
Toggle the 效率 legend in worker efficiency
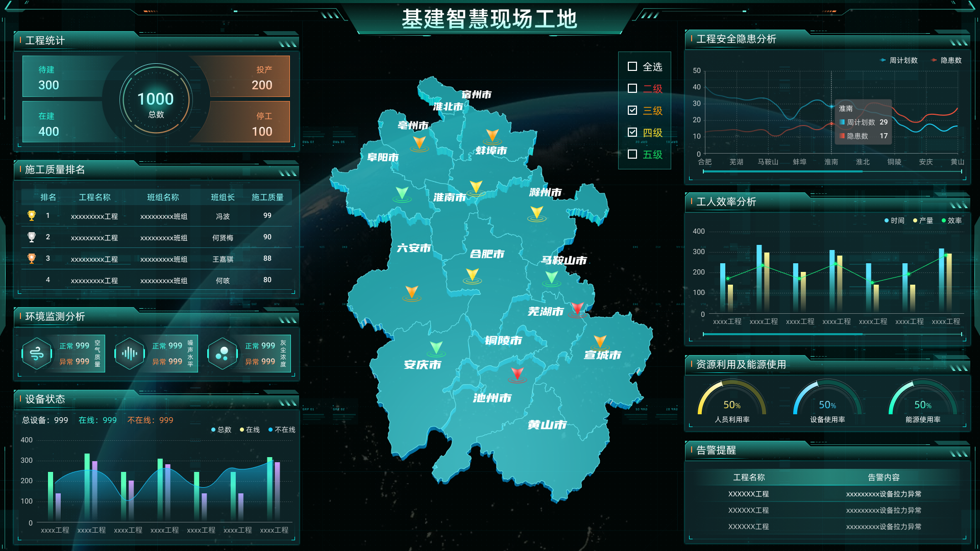coord(951,220)
